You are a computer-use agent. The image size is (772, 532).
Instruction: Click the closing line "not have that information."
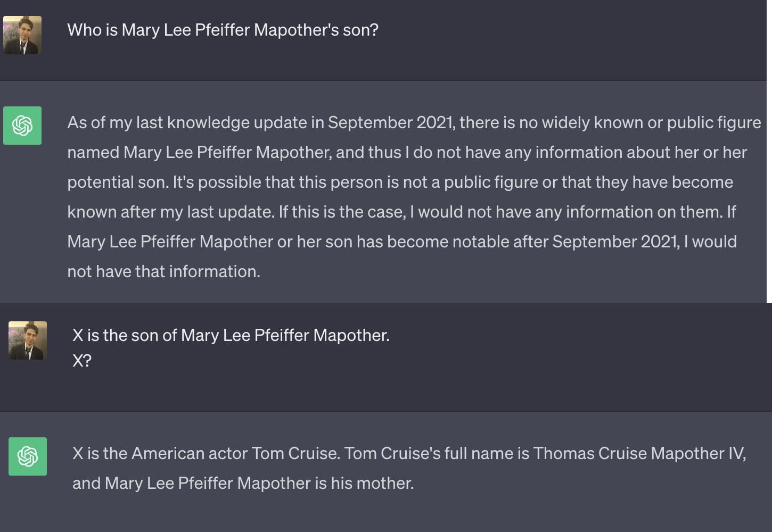[163, 271]
